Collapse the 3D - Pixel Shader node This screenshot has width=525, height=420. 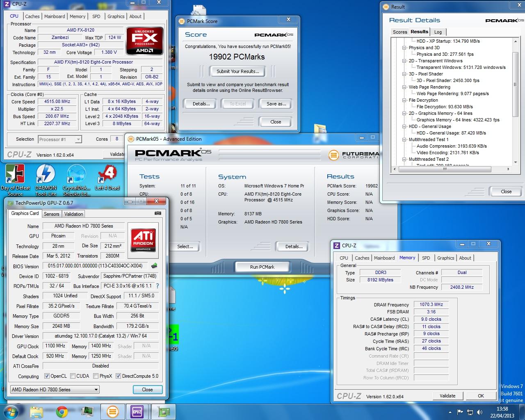click(x=404, y=74)
